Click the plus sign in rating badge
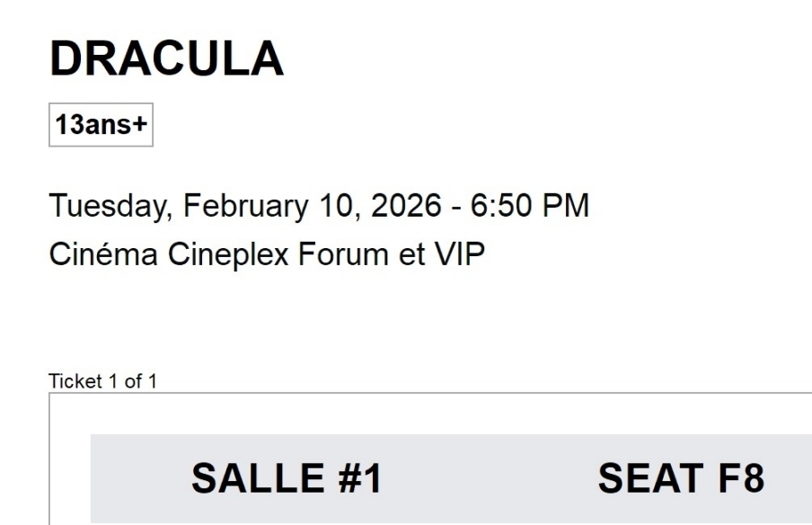Screen dimensions: 812x525 pyautogui.click(x=139, y=125)
